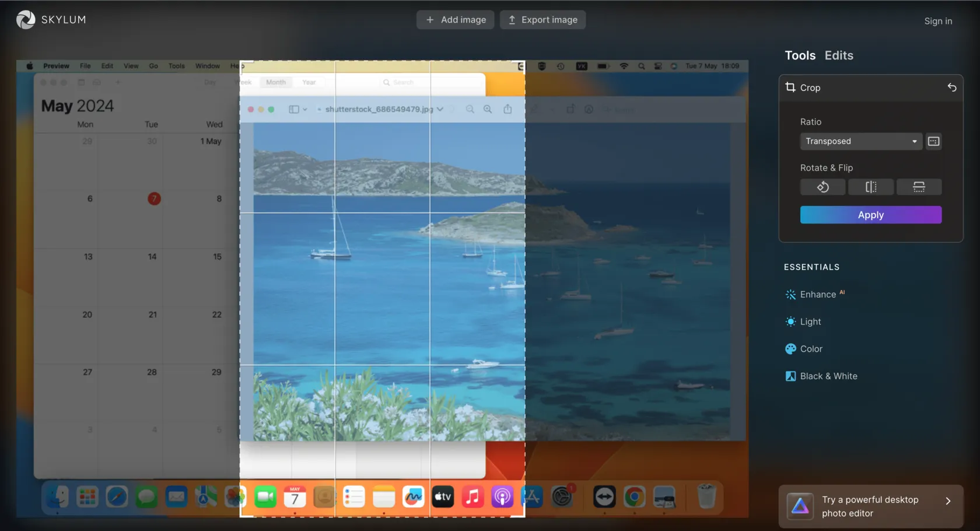Click the crop frame's top-left corner handle
The image size is (980, 531).
(x=241, y=62)
